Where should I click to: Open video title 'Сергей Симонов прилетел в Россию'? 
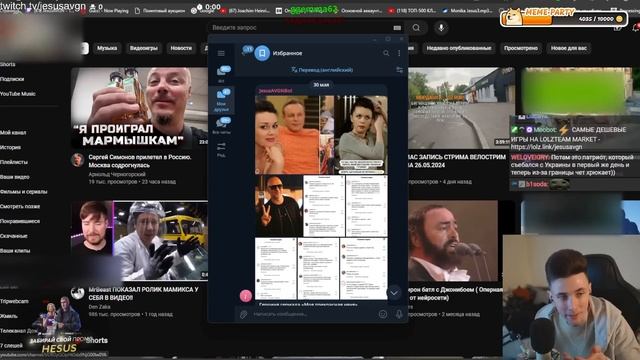point(140,161)
